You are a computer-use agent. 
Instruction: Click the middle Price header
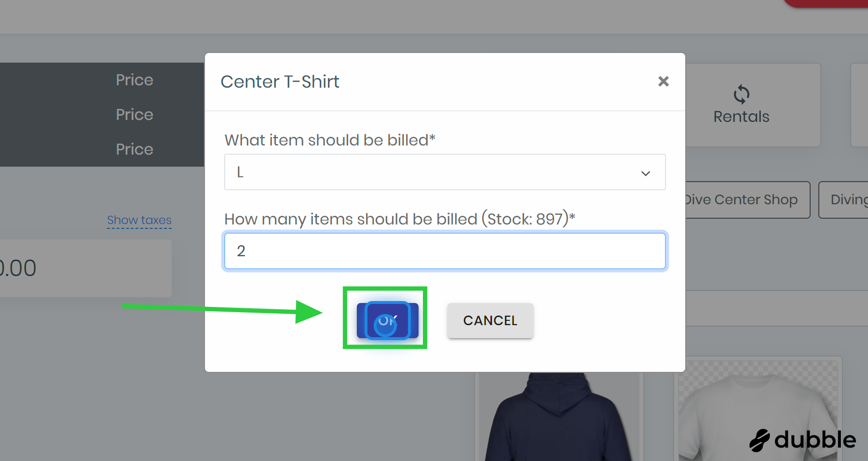click(135, 115)
